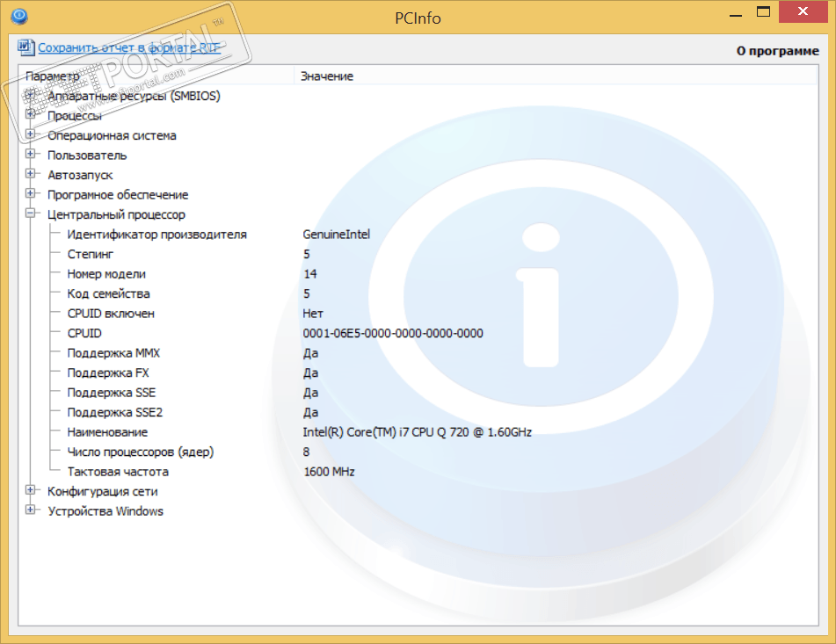Image resolution: width=836 pixels, height=644 pixels.
Task: Click the Значение column header
Action: (556, 76)
